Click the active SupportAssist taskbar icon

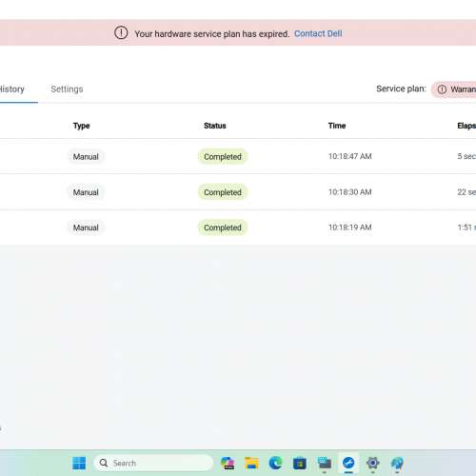(348, 463)
